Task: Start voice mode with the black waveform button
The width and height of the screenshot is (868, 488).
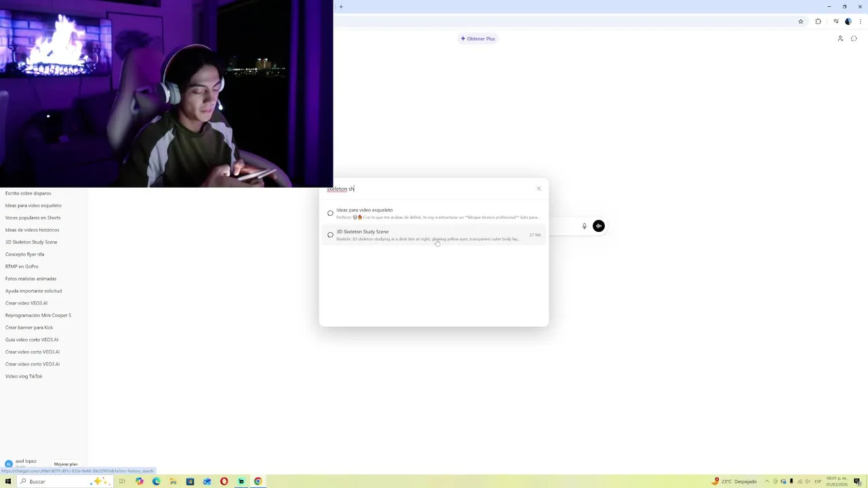Action: (599, 226)
